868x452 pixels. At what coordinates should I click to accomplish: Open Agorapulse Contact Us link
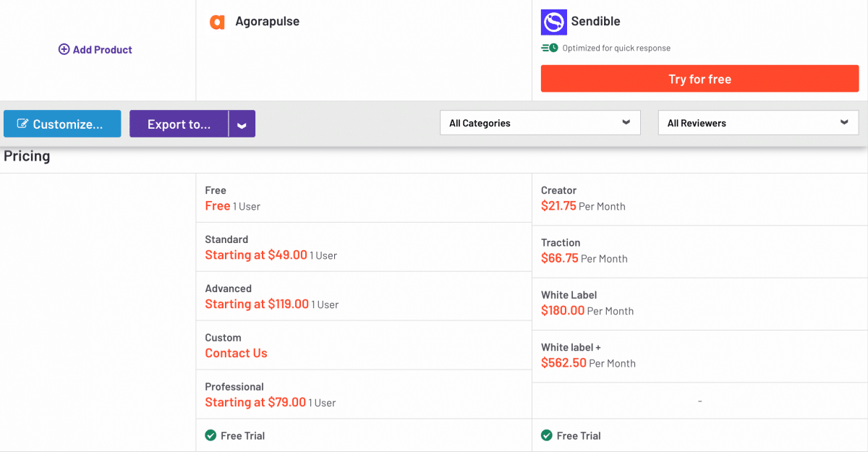236,353
